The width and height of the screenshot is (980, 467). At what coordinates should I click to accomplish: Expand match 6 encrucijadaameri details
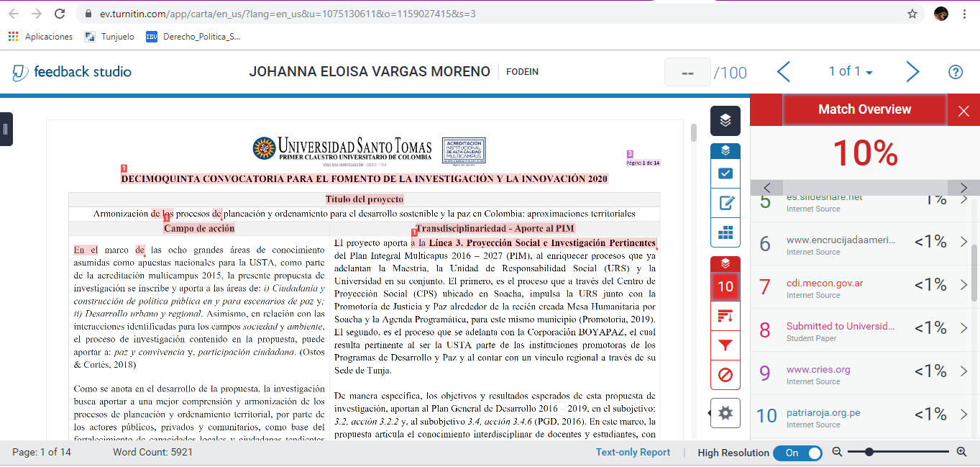click(x=964, y=242)
